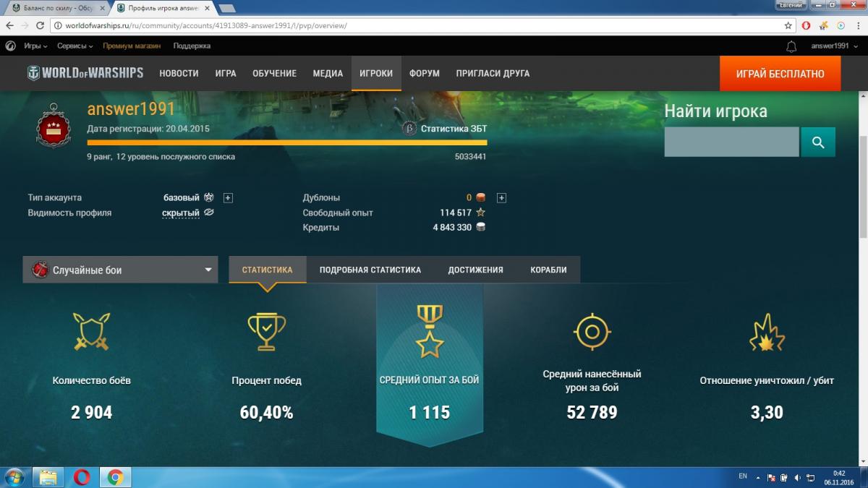Open the Chrome three-dot menu

[x=858, y=25]
